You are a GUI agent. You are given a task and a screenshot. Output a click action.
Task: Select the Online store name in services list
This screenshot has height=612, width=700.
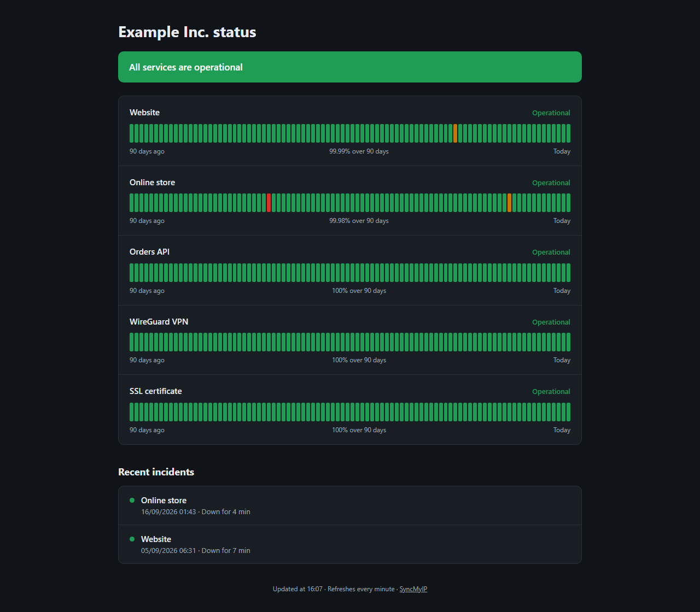tap(152, 183)
